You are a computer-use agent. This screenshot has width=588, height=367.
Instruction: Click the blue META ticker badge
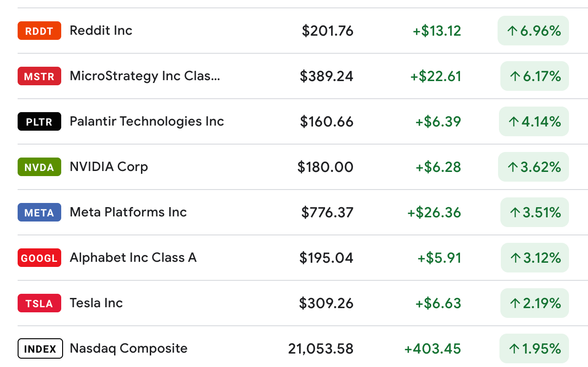39,212
